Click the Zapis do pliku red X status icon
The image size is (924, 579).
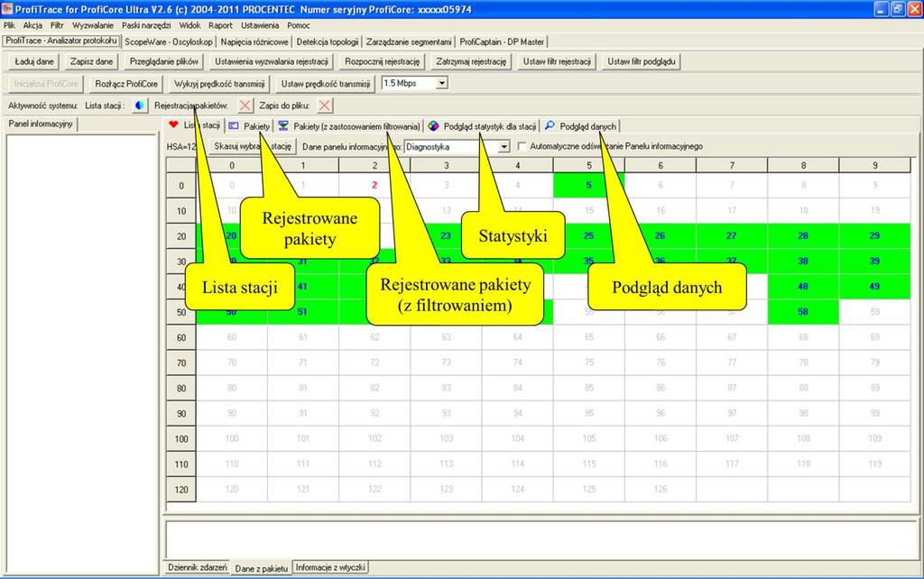[x=324, y=106]
